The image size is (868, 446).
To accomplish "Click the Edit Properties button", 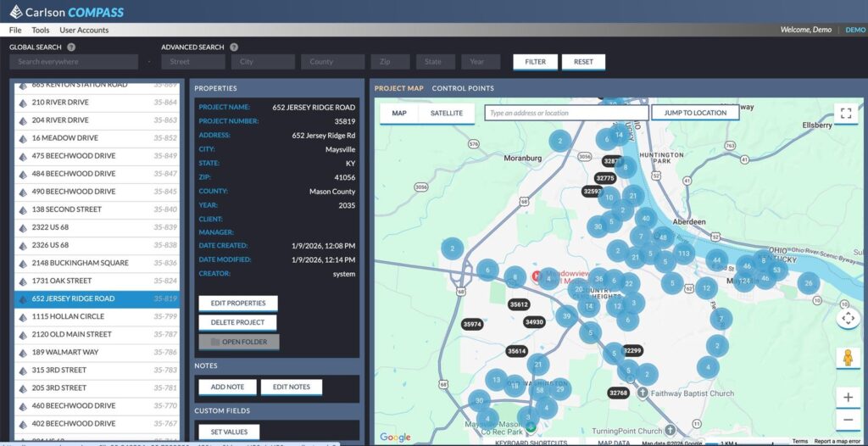I will (238, 303).
